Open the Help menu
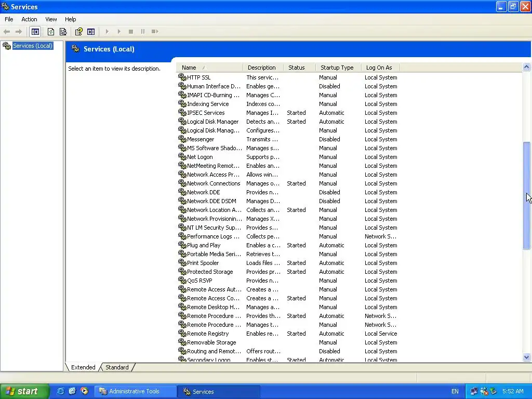Viewport: 532px width, 399px height. click(70, 19)
